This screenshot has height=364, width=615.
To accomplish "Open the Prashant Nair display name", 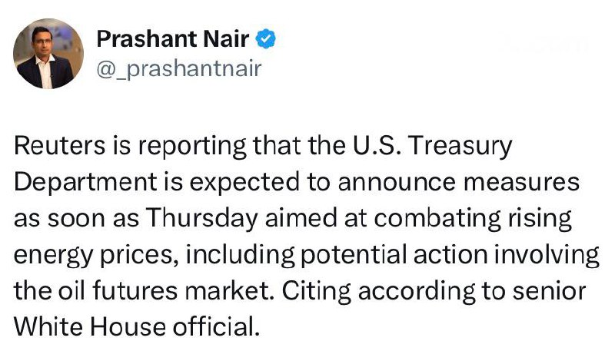I will [172, 39].
